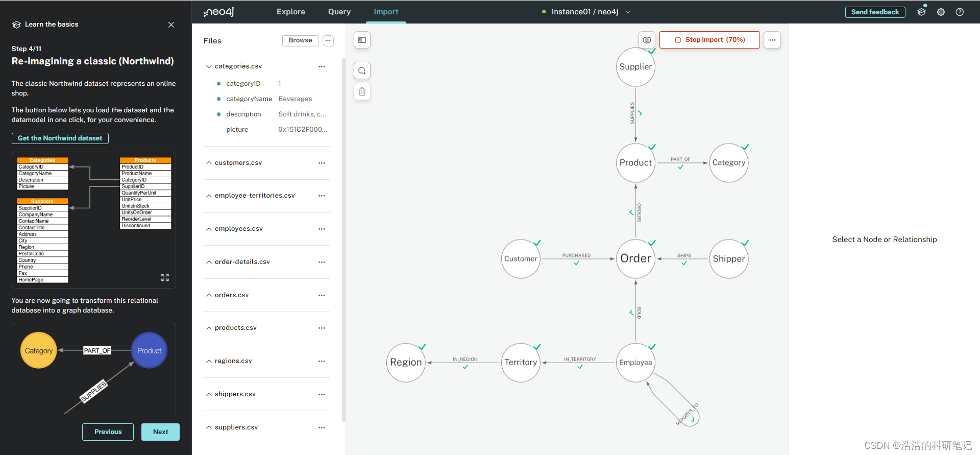Select the Territory node
980x455 pixels.
pyautogui.click(x=521, y=363)
